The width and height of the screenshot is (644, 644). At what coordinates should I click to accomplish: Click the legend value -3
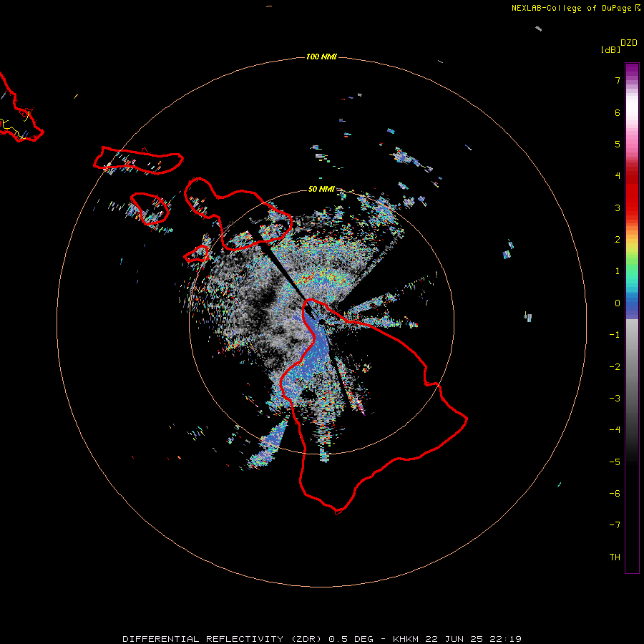click(615, 399)
